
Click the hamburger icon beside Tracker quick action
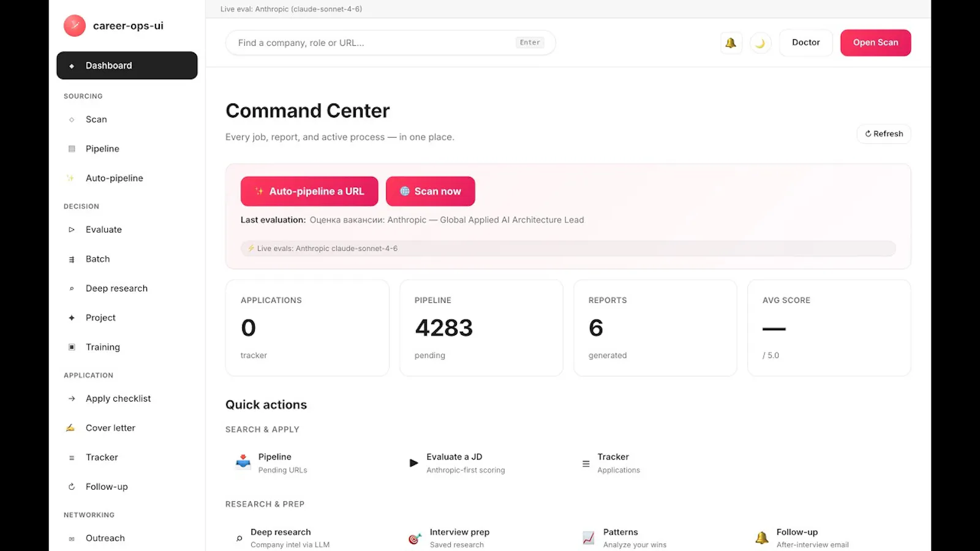pyautogui.click(x=586, y=464)
